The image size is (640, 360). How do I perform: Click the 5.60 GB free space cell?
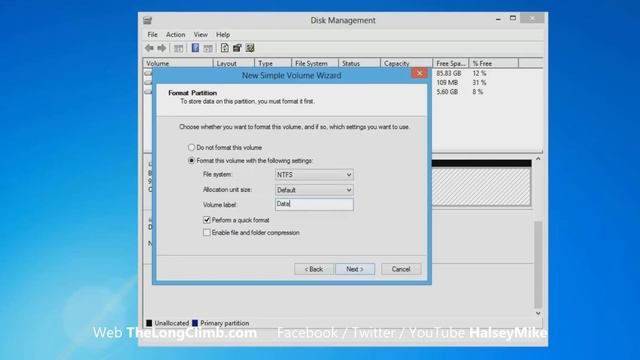[447, 92]
